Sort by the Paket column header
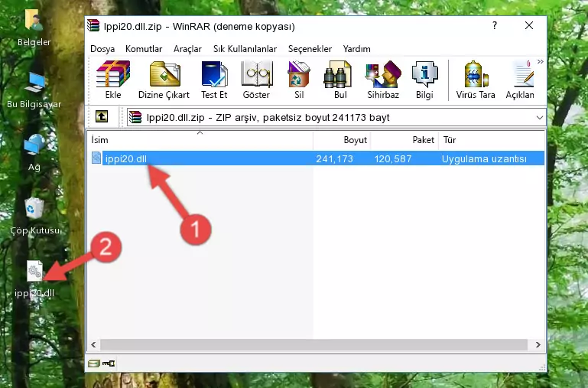The height and width of the screenshot is (388, 588). (x=404, y=139)
